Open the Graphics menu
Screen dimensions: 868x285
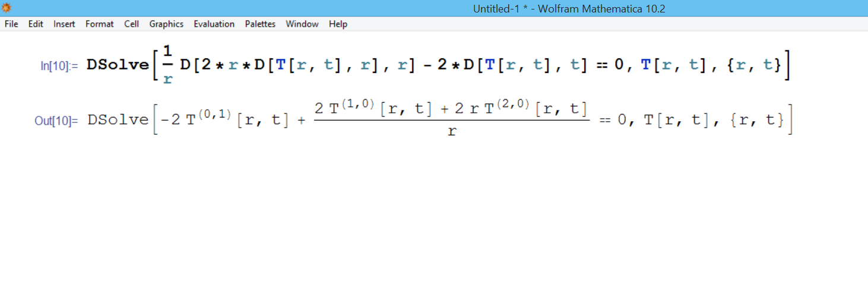click(x=166, y=24)
